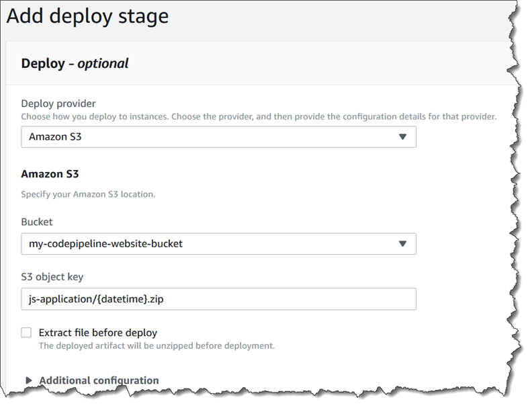Click the 'Bucket' field label

[37, 222]
